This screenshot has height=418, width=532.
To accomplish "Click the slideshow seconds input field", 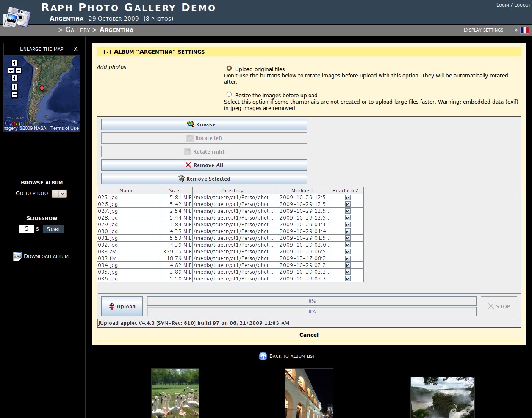I will click(26, 229).
